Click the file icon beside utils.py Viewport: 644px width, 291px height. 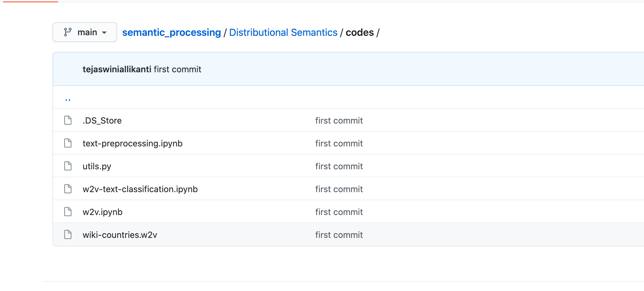pyautogui.click(x=68, y=166)
